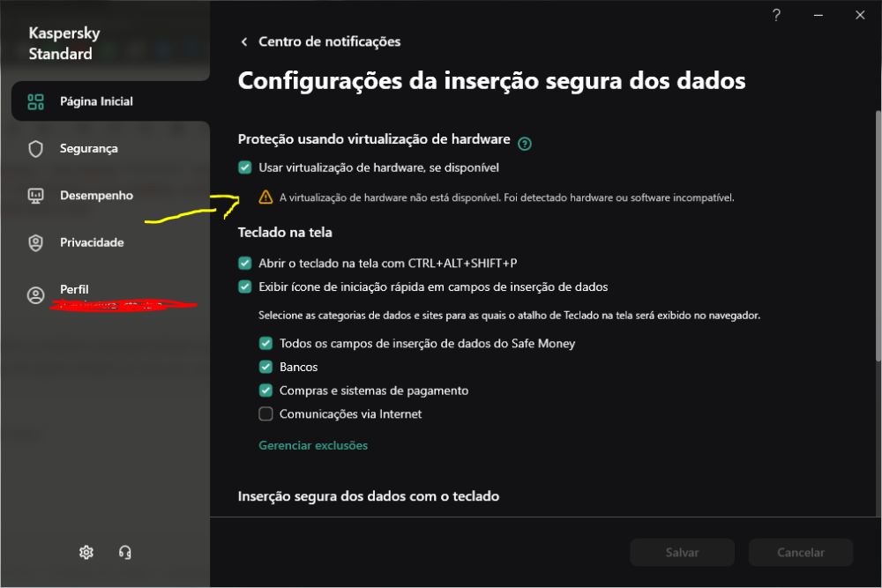This screenshot has width=882, height=588.
Task: Open the settings gear icon in sidebar
Action: coord(86,553)
